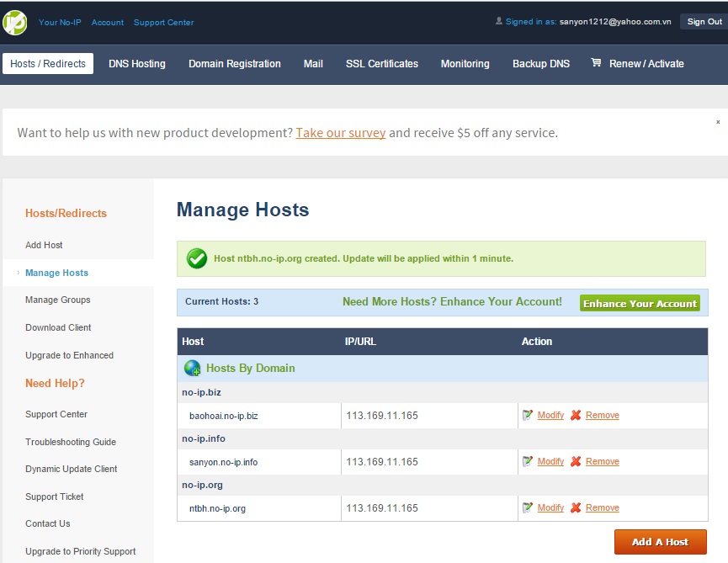Click Modify link for baohoai.no-ip.biz
This screenshot has width=728, height=563.
(550, 415)
